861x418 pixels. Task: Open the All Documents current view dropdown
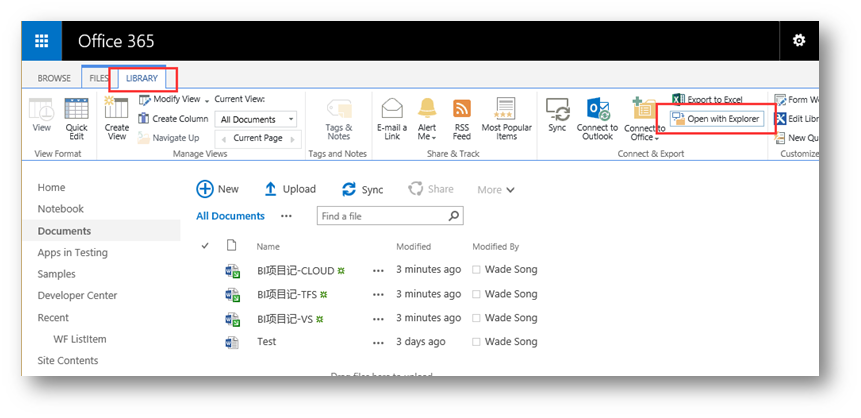click(x=255, y=119)
